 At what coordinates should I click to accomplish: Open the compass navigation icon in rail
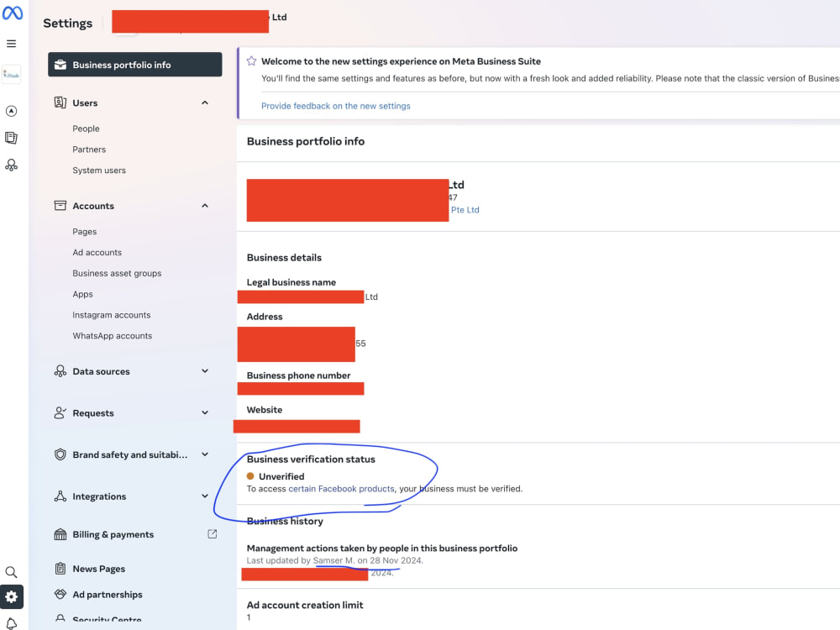pyautogui.click(x=11, y=111)
